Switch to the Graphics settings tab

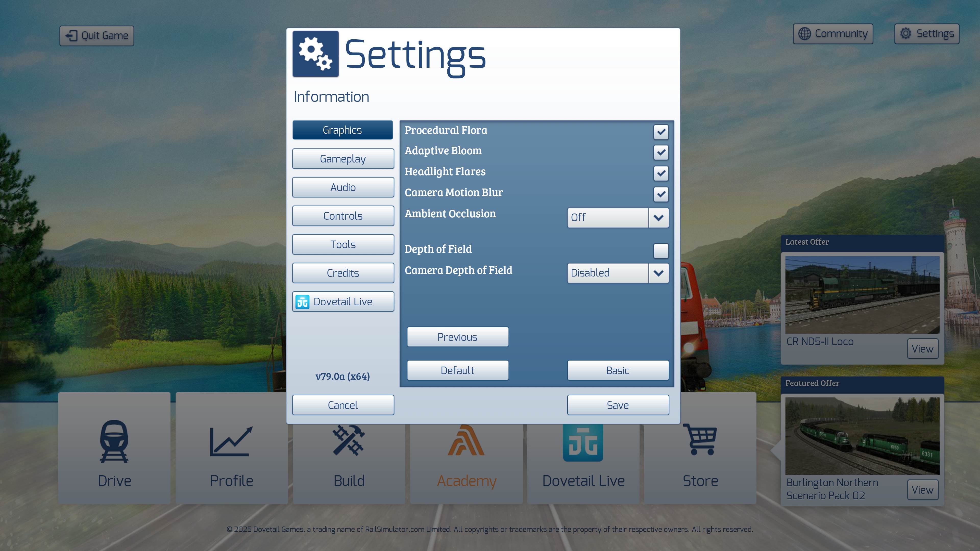tap(342, 130)
